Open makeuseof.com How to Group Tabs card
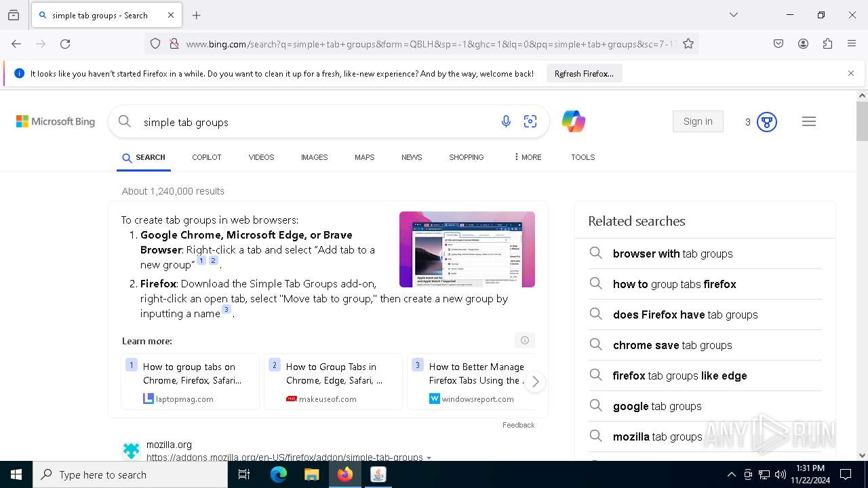Image resolution: width=868 pixels, height=488 pixels. [x=333, y=382]
